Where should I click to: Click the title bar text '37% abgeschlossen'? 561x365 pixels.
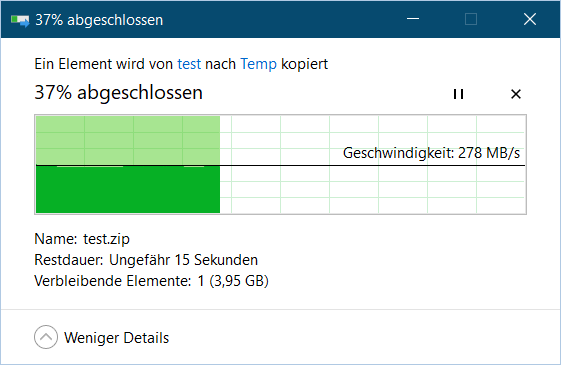[99, 20]
